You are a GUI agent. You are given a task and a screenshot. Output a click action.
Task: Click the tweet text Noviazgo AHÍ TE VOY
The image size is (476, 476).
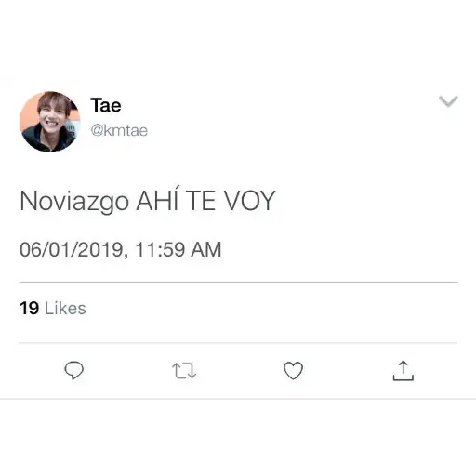[x=148, y=201]
